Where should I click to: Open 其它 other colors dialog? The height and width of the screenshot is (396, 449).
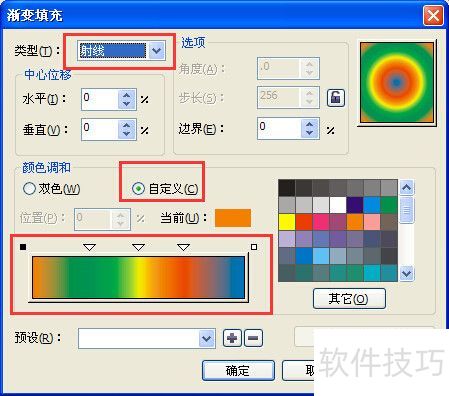(349, 299)
